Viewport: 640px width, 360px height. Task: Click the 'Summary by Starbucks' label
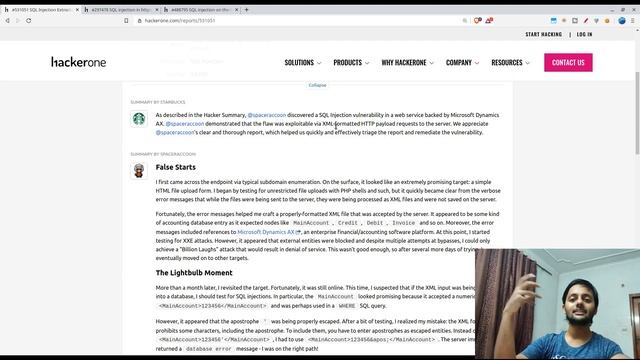158,102
